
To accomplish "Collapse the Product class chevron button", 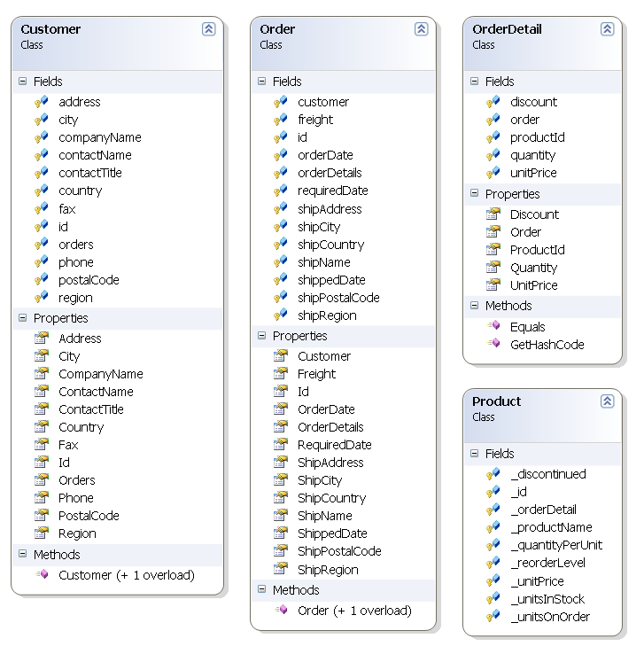I will coord(607,401).
